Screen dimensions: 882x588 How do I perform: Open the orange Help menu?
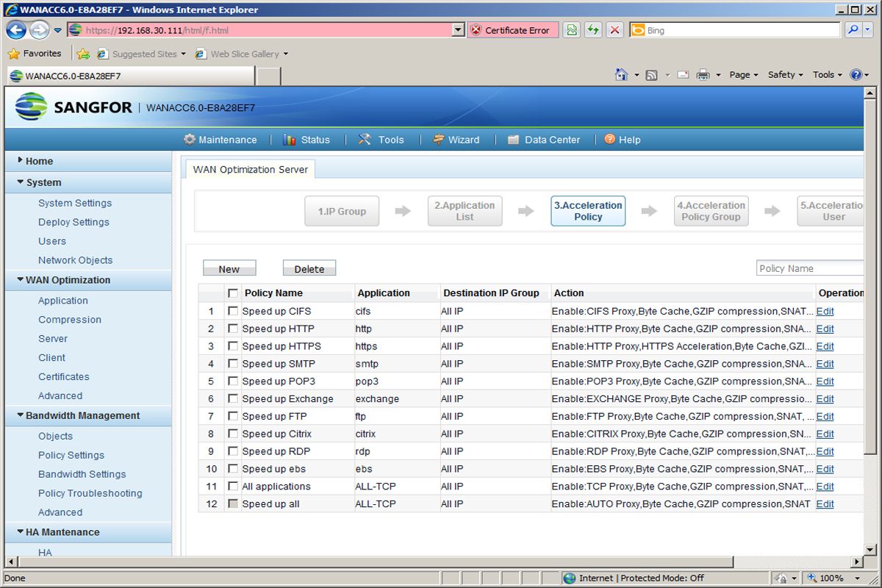(623, 140)
